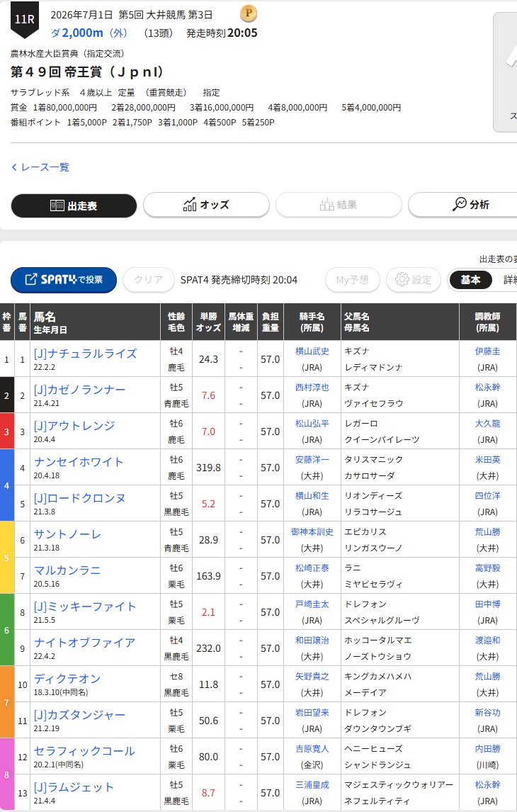The image size is (517, 812).
Task: Open the 結果 tab
Action: coord(339,205)
